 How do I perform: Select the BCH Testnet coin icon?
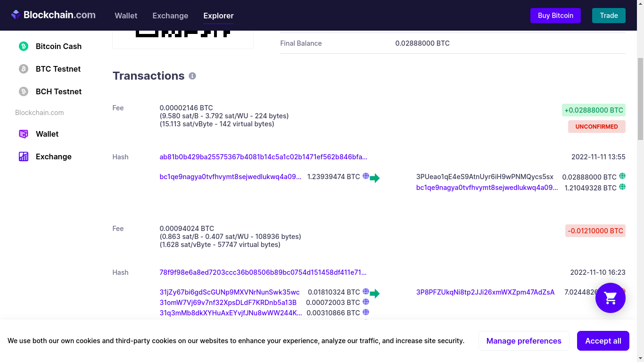tap(24, 91)
